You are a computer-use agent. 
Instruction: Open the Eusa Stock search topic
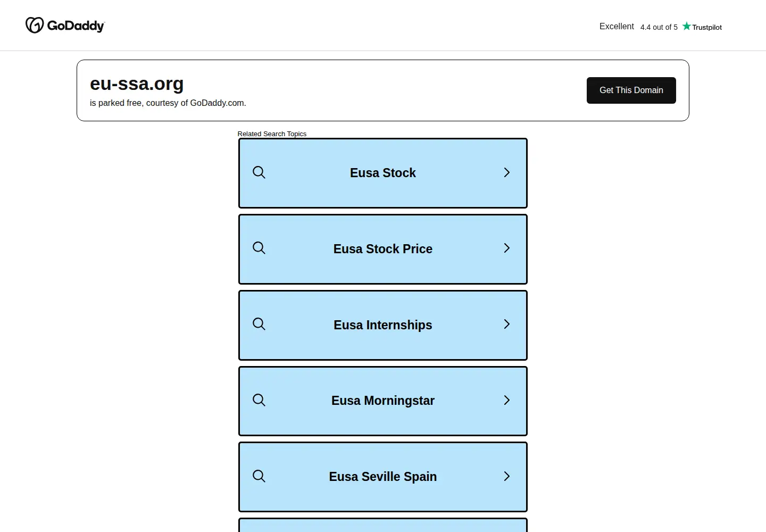point(383,173)
